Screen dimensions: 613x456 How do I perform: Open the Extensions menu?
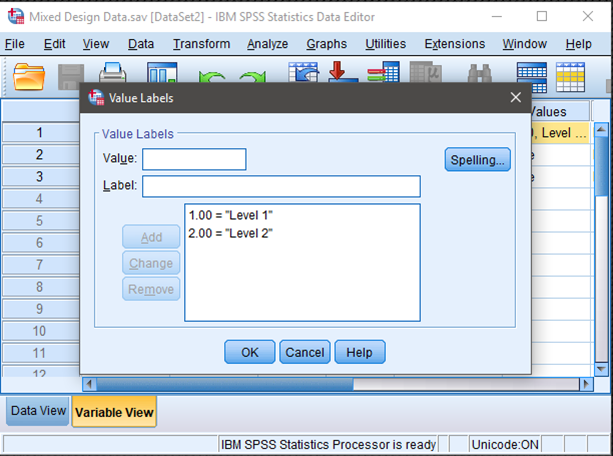[455, 44]
